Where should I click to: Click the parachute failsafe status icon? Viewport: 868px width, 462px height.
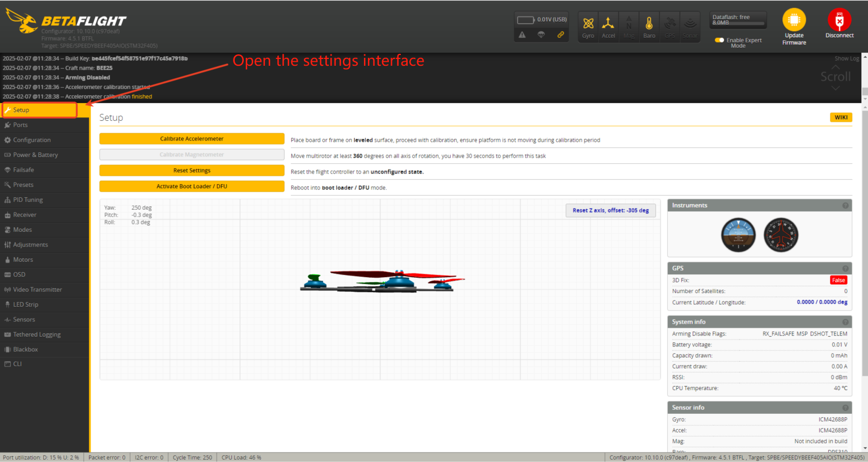pos(541,35)
